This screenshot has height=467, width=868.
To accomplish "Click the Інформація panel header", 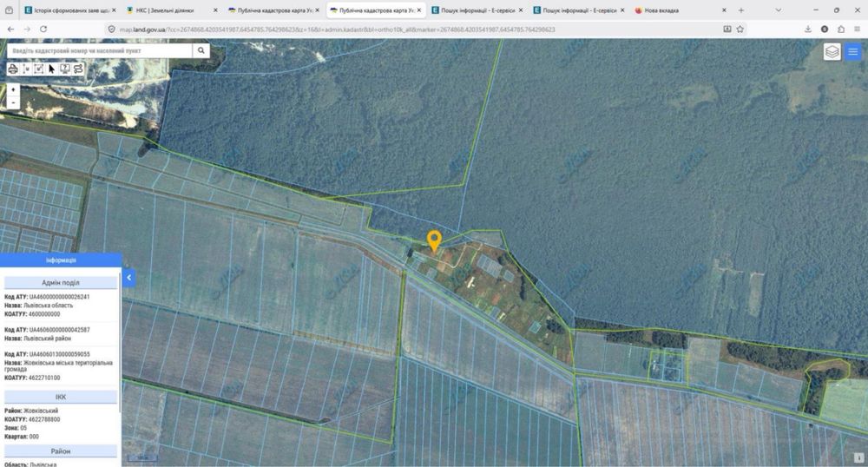I will [x=61, y=260].
